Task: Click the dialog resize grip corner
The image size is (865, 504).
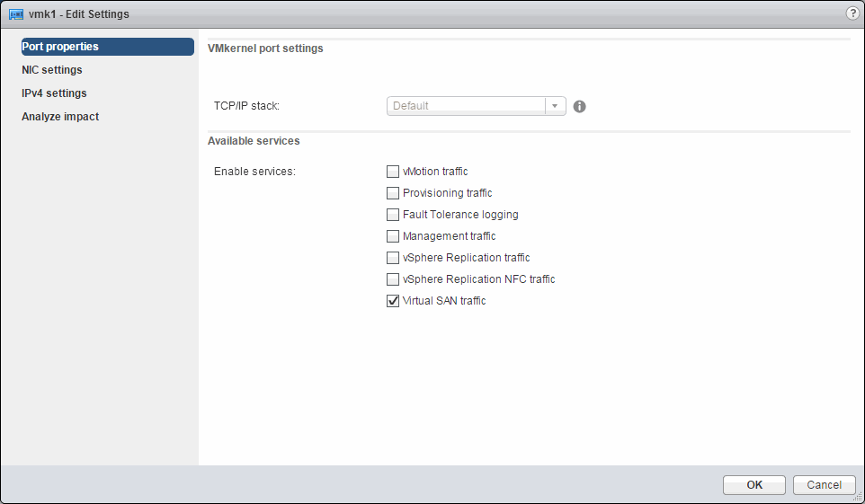Action: 858,497
